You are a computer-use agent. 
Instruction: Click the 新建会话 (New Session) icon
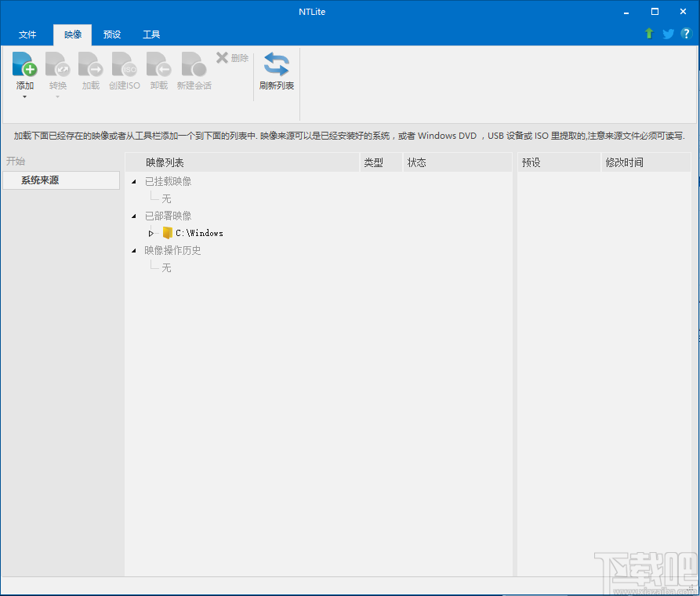[193, 64]
